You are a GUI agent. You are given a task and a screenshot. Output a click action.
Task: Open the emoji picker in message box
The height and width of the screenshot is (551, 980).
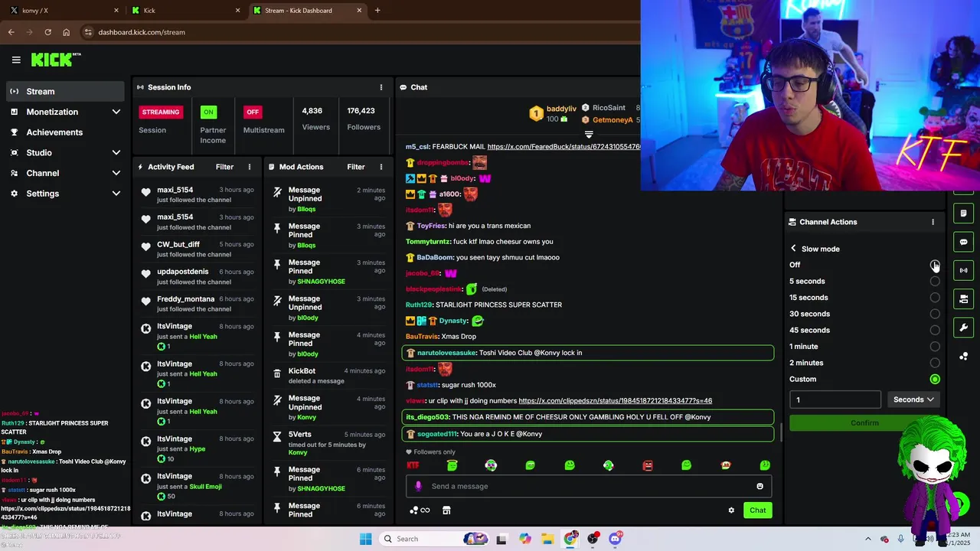759,486
